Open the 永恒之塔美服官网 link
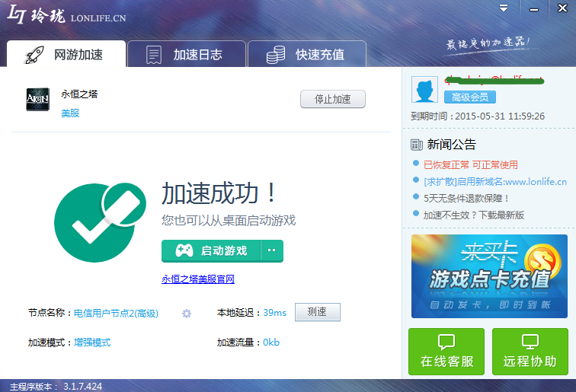 click(x=198, y=279)
